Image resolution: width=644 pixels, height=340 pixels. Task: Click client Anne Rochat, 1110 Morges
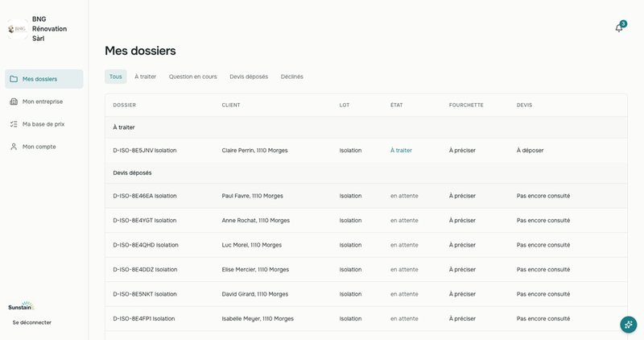(255, 221)
